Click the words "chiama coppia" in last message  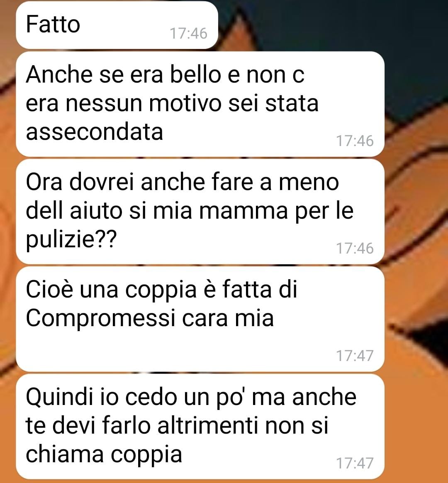click(x=104, y=455)
